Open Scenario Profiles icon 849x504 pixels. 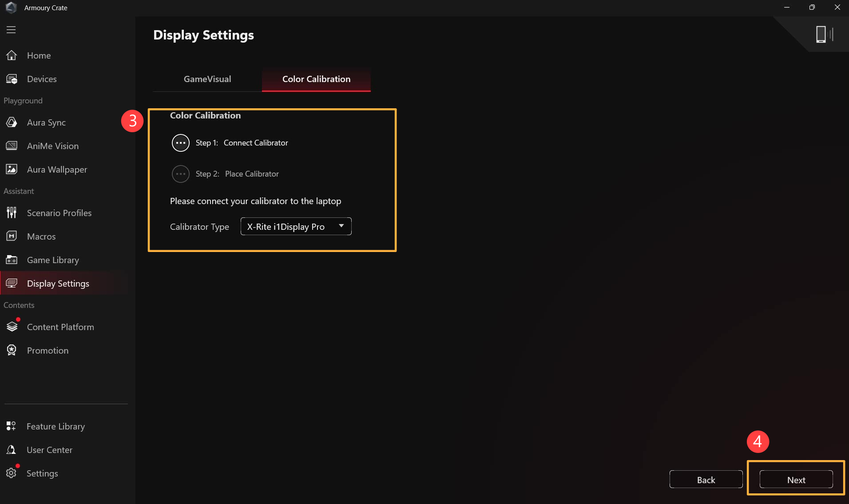coord(12,213)
